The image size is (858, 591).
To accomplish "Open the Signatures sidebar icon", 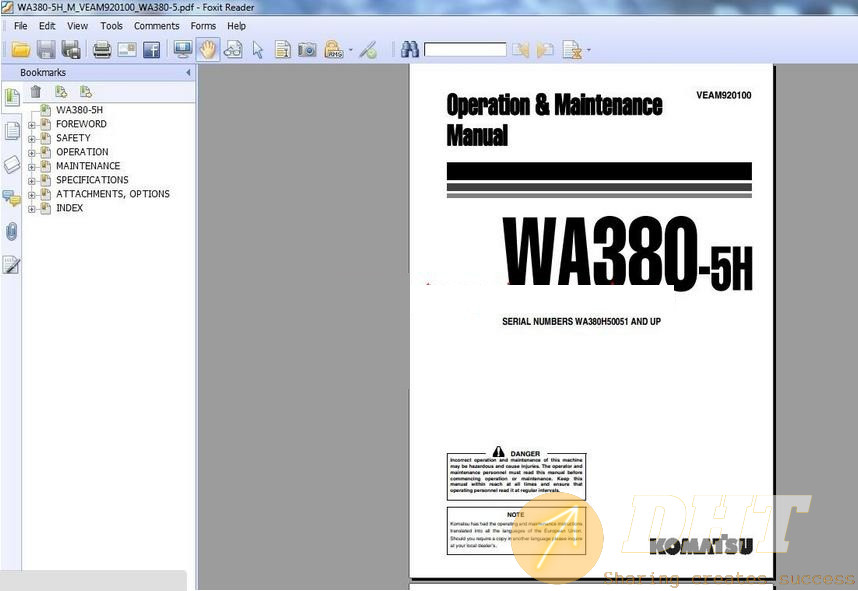I will (11, 265).
